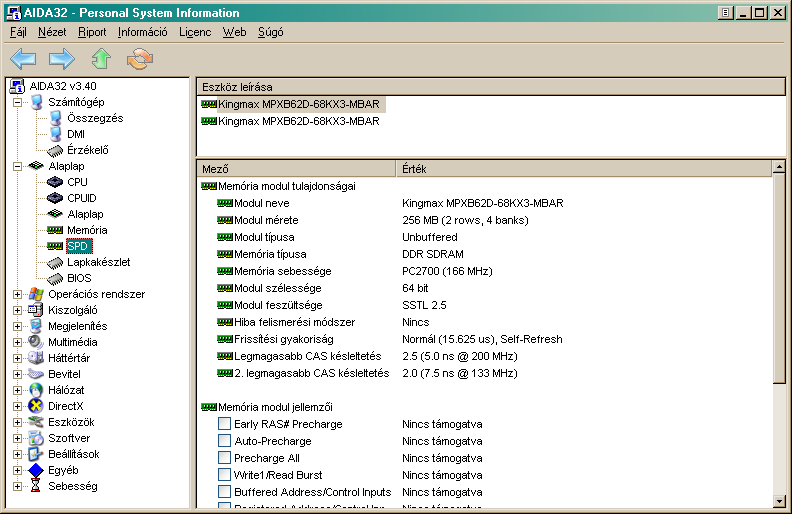Toggle the Auto-Precharge checkbox
This screenshot has height=514, width=792.
coord(224,441)
